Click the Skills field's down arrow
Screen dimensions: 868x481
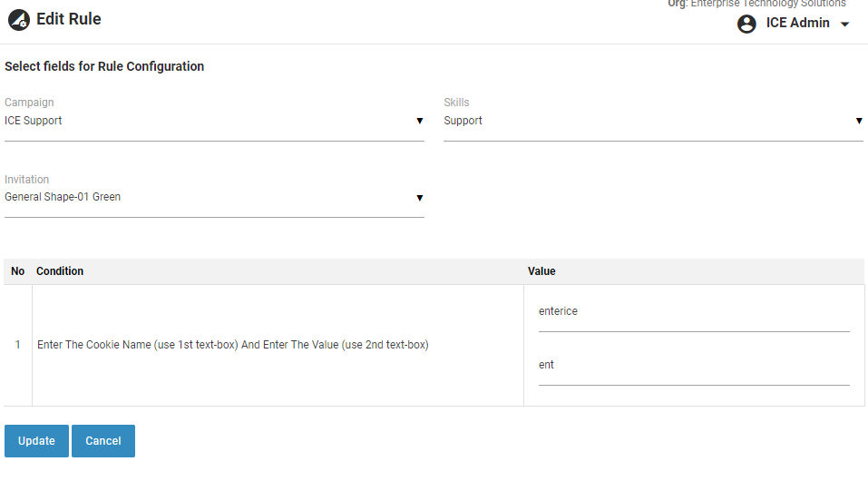tap(858, 121)
